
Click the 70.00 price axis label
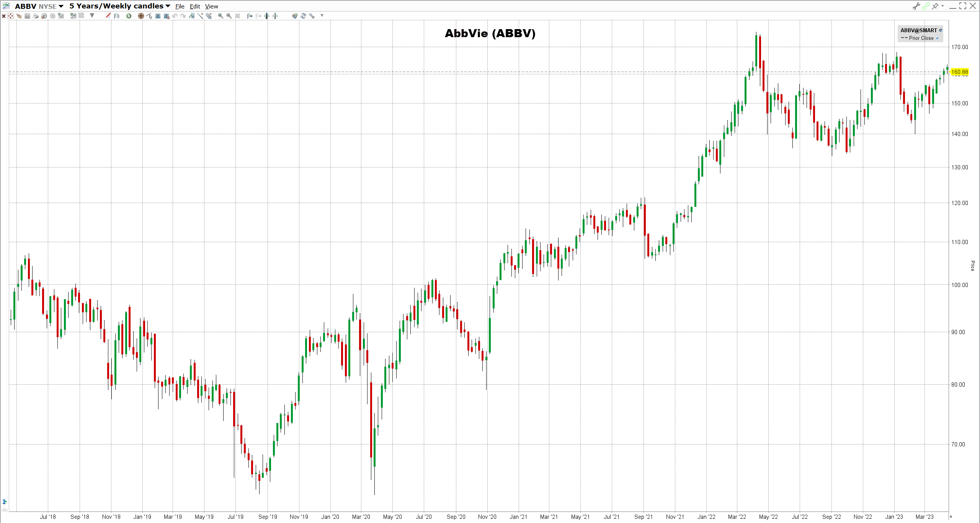coord(958,444)
